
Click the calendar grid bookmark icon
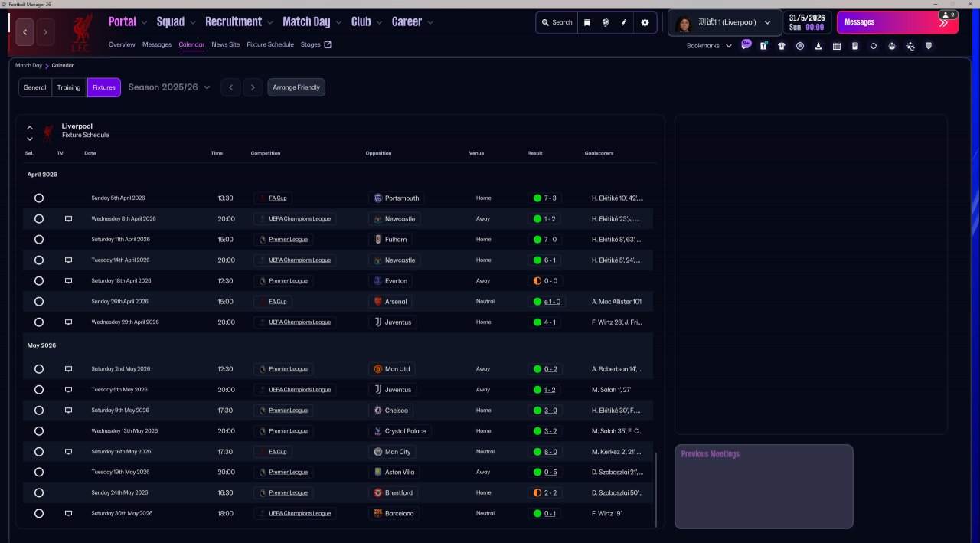point(837,46)
